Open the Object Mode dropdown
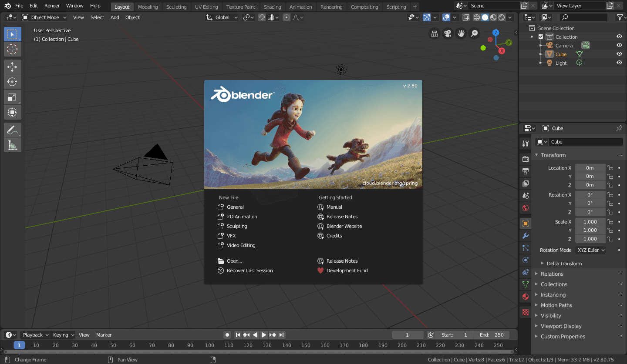Screen dimensions: 627x364 click(44, 17)
